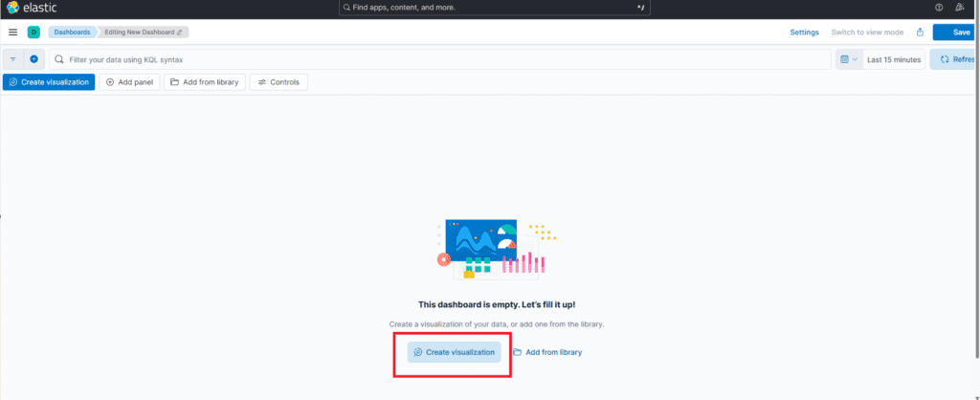Open the newsfeed celebration icon
This screenshot has height=400, width=980.
click(x=960, y=8)
